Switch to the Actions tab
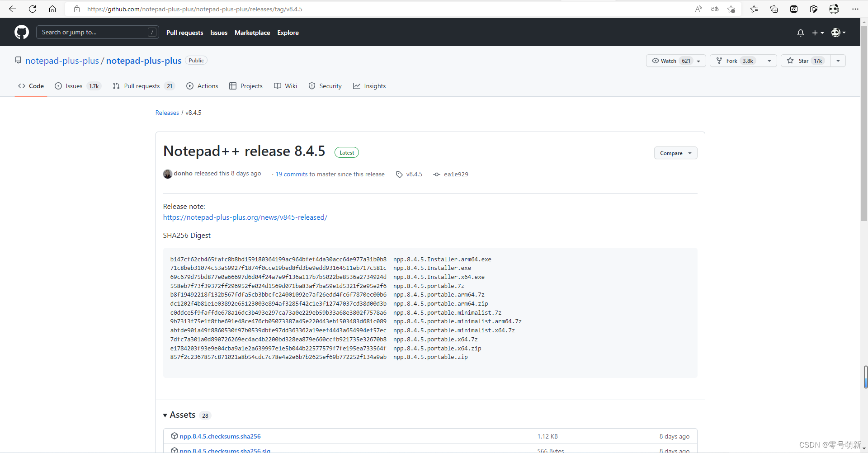The image size is (868, 453). [x=202, y=86]
